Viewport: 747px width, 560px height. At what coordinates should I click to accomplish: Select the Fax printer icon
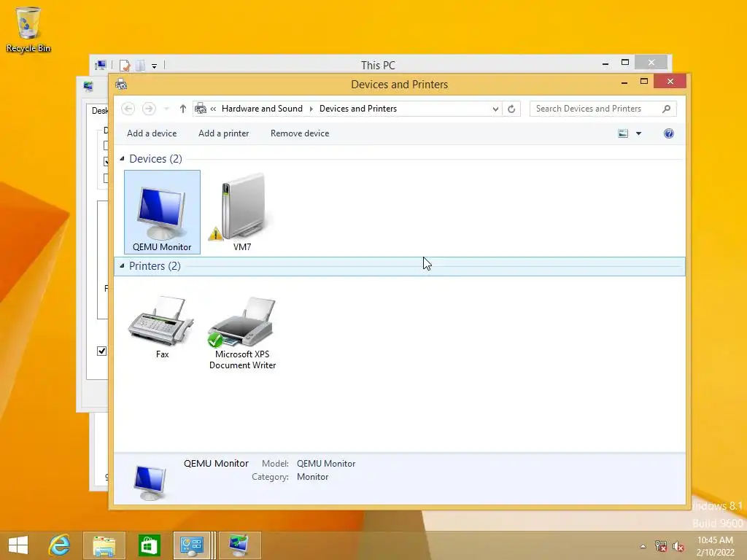coord(162,327)
